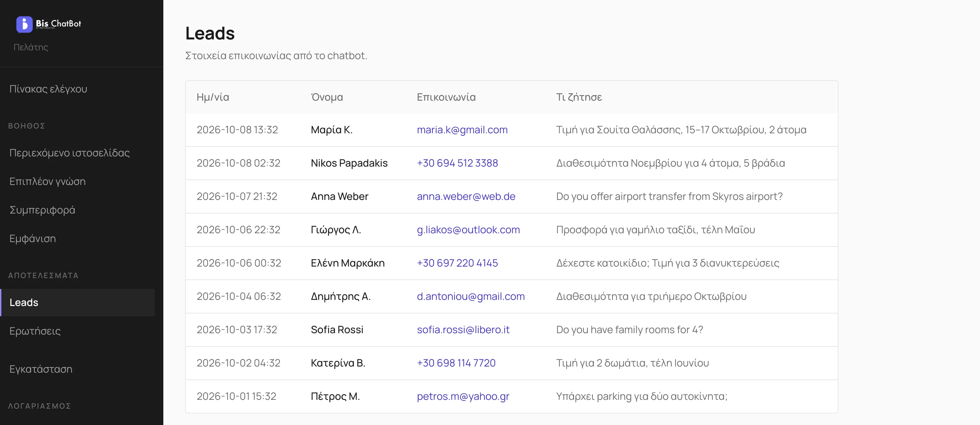Image resolution: width=980 pixels, height=425 pixels.
Task: Open Εμφάνιση settings
Action: pos(33,238)
